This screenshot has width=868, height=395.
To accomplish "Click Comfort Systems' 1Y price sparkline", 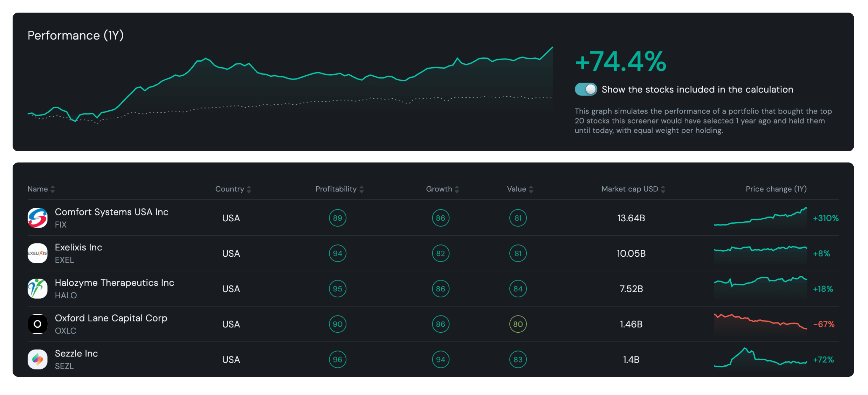I will (760, 219).
